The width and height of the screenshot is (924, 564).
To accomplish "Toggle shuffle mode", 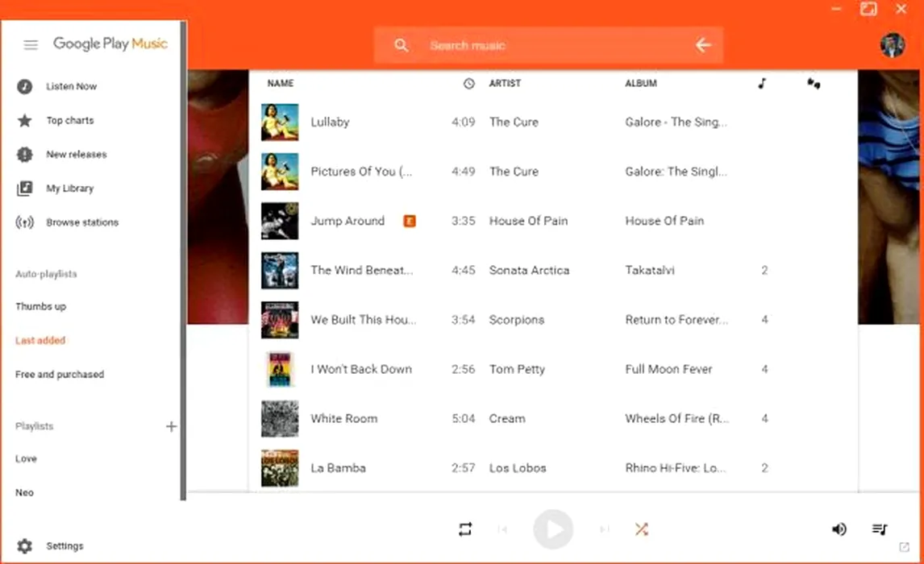I will 641,529.
